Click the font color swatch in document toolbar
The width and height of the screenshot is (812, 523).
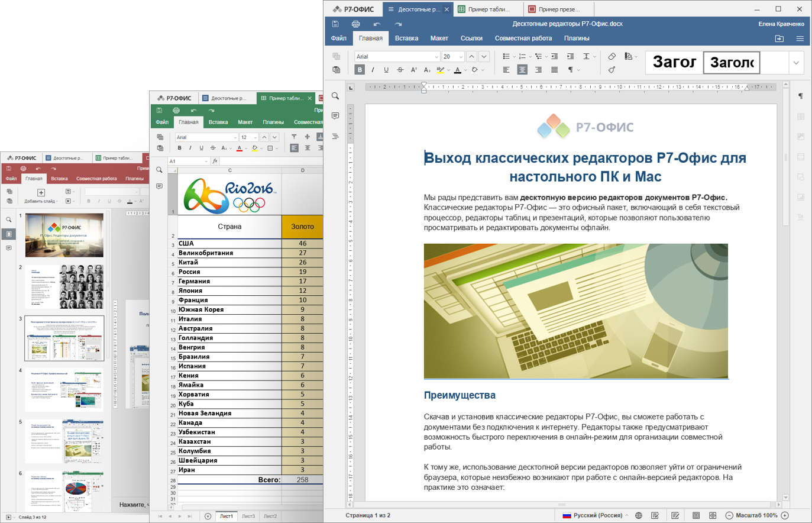[x=457, y=70]
